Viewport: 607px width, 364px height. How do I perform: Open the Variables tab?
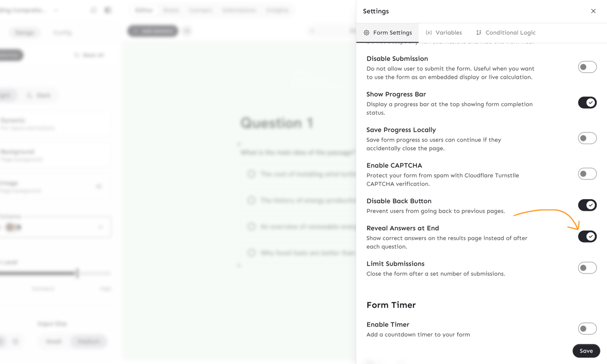tap(448, 33)
